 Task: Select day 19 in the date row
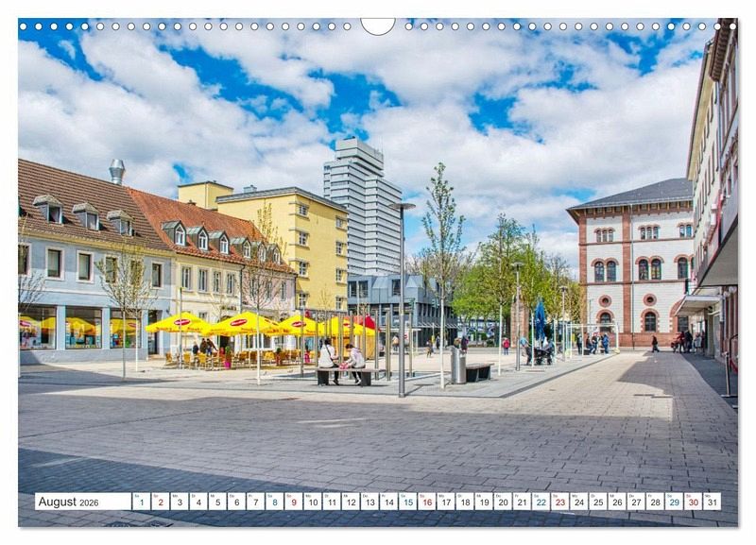(484, 502)
